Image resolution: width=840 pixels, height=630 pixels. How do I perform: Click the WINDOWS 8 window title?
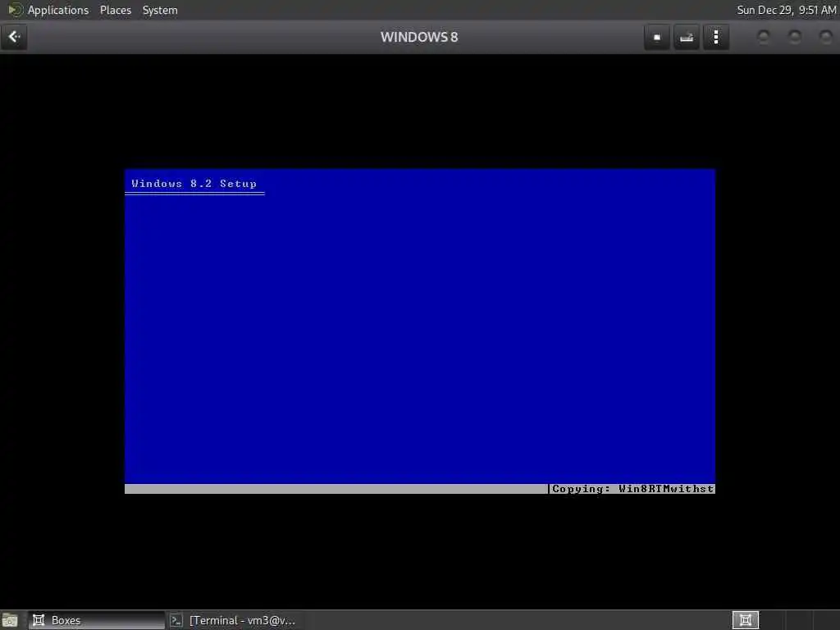[419, 37]
